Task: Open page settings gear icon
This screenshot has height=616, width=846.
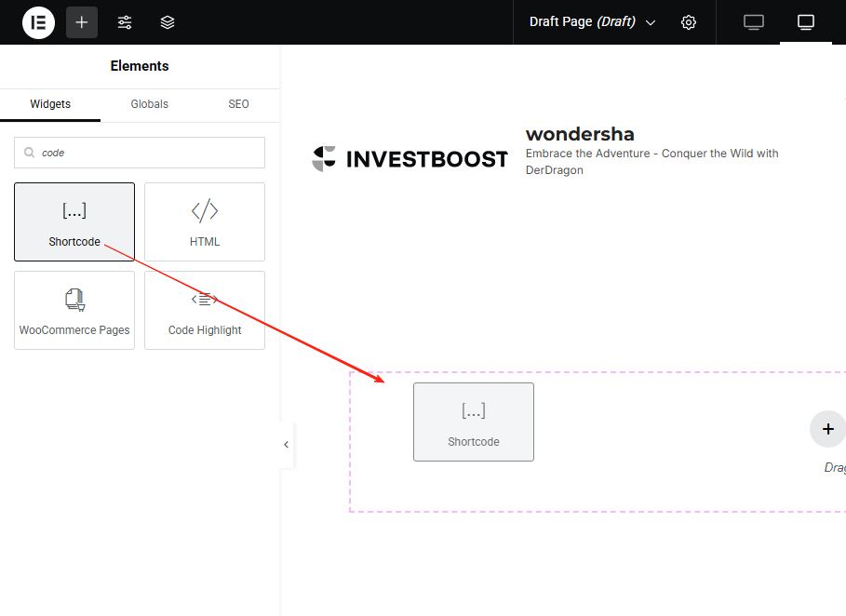Action: click(x=689, y=22)
